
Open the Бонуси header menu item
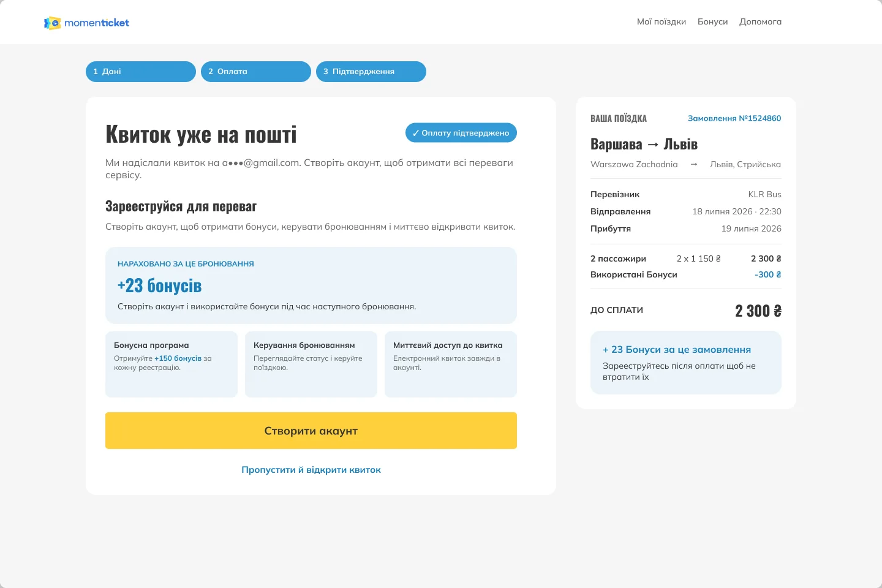[713, 22]
